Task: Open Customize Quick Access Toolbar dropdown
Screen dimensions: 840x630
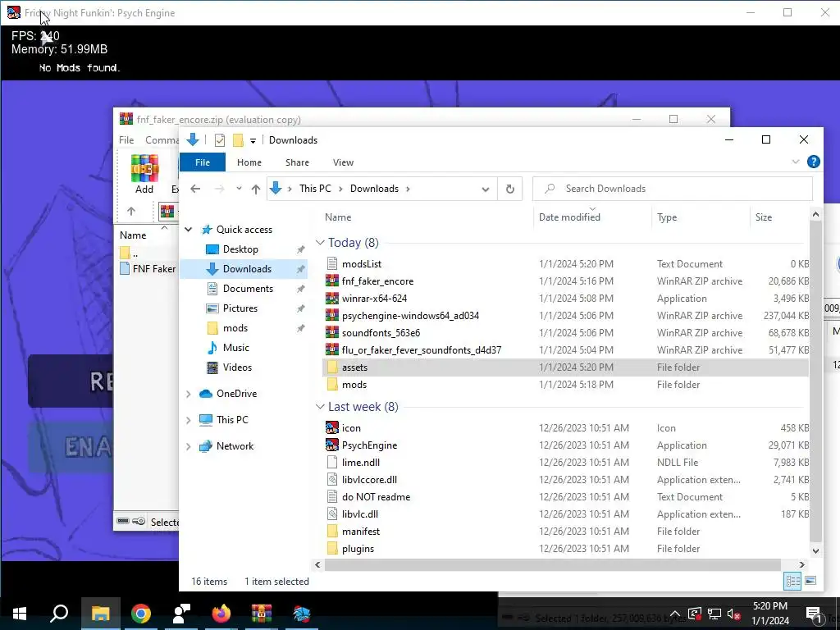Action: [x=253, y=141]
